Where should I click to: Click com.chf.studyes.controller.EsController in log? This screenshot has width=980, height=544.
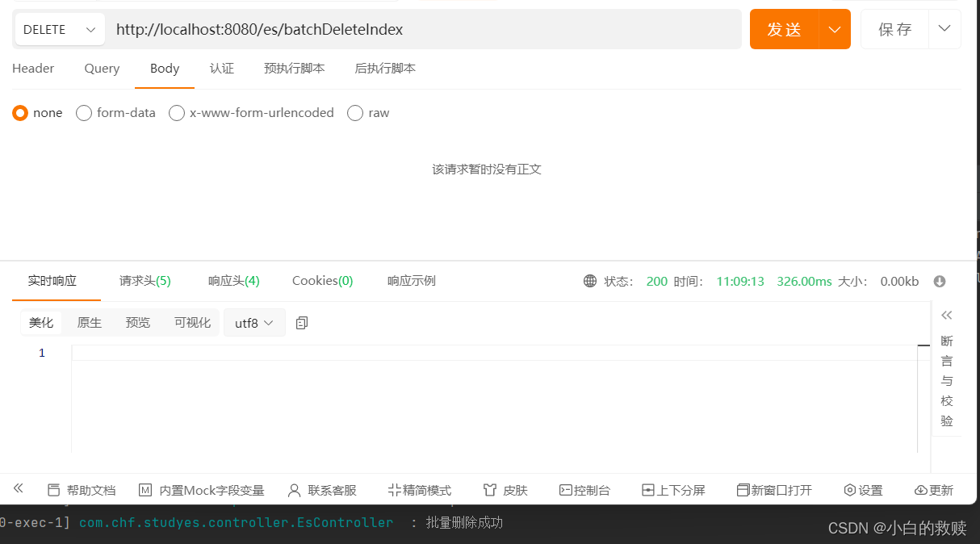tap(236, 523)
